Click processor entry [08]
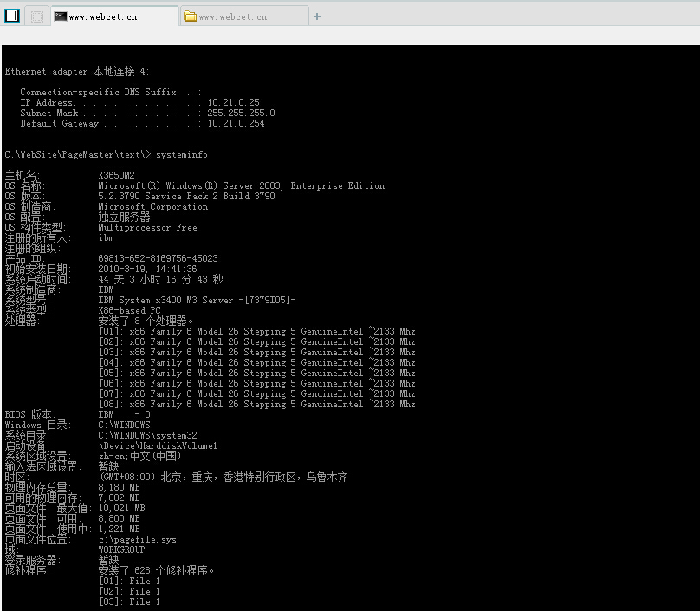Screen dimensions: 700x611 (256, 404)
